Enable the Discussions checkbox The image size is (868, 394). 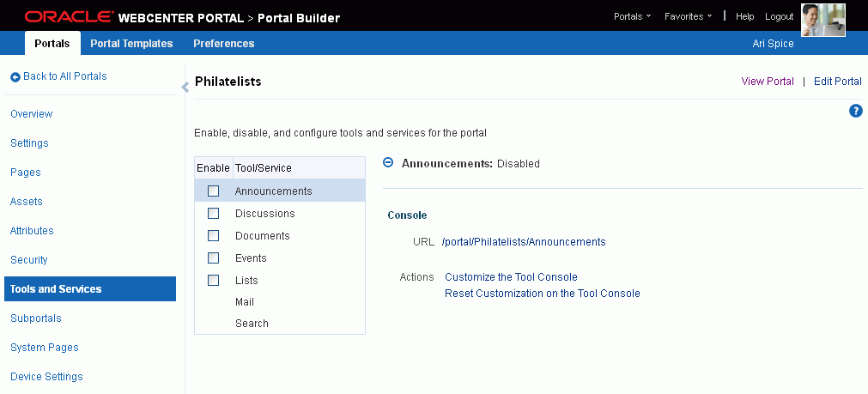213,213
